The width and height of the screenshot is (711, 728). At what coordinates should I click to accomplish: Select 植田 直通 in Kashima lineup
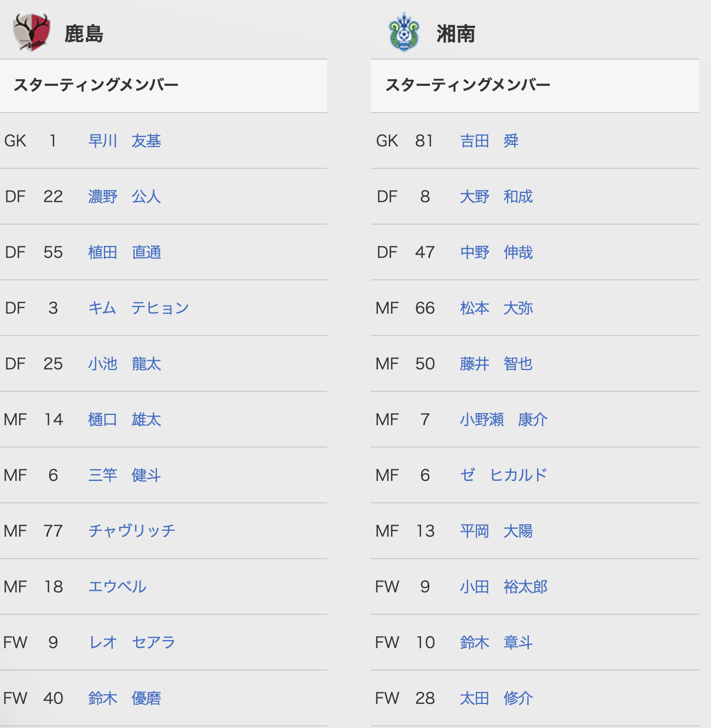pyautogui.click(x=125, y=253)
